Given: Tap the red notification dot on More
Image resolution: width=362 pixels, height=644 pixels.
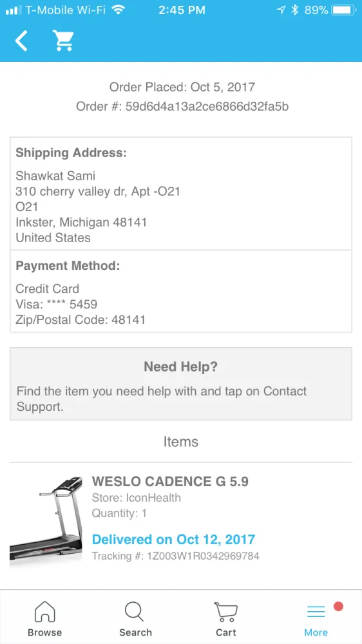Looking at the screenshot, I should [x=338, y=607].
